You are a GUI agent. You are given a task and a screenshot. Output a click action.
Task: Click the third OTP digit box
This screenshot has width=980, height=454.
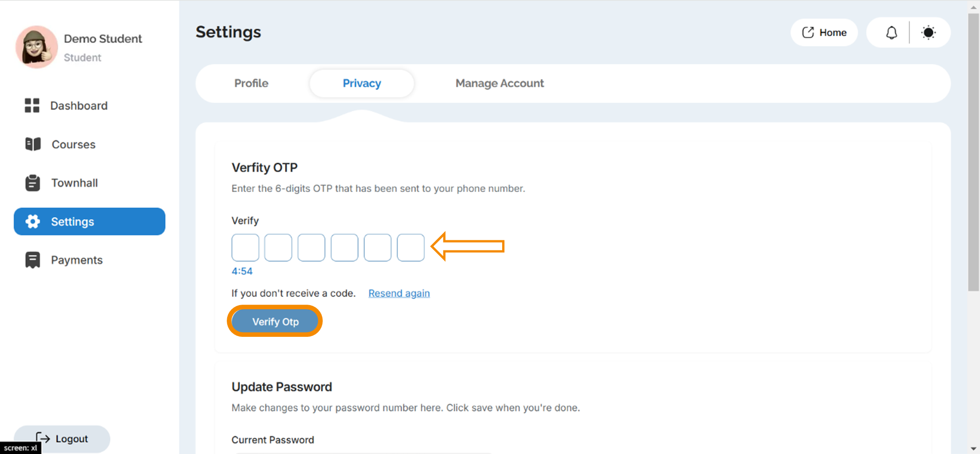[x=311, y=247]
